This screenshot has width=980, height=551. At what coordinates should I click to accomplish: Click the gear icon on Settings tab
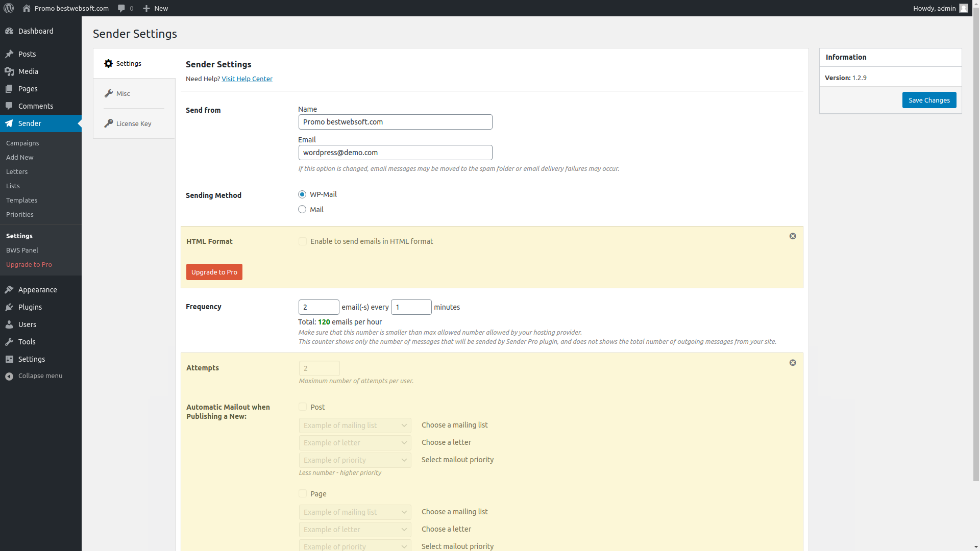108,63
